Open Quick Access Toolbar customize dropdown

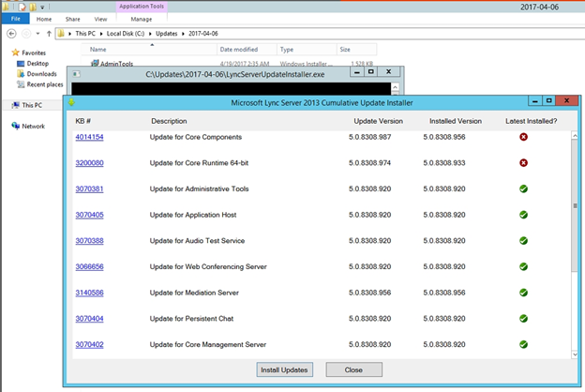42,7
